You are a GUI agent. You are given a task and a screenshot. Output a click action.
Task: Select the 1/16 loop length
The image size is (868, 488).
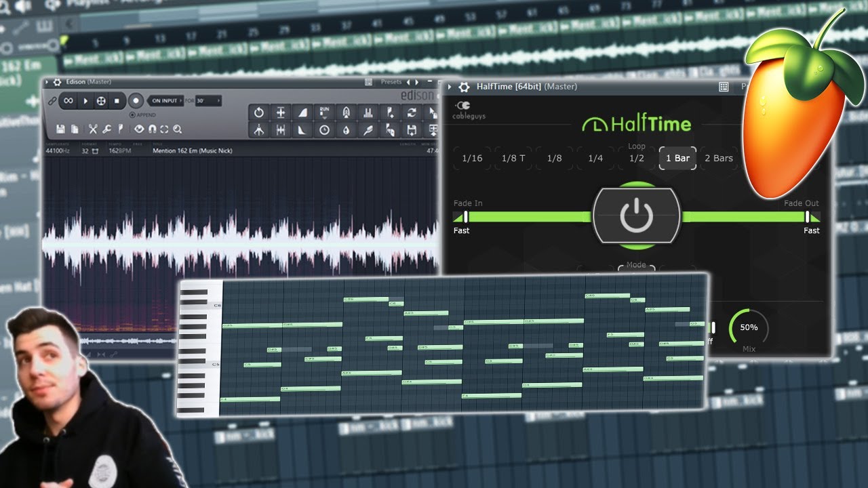click(x=472, y=158)
